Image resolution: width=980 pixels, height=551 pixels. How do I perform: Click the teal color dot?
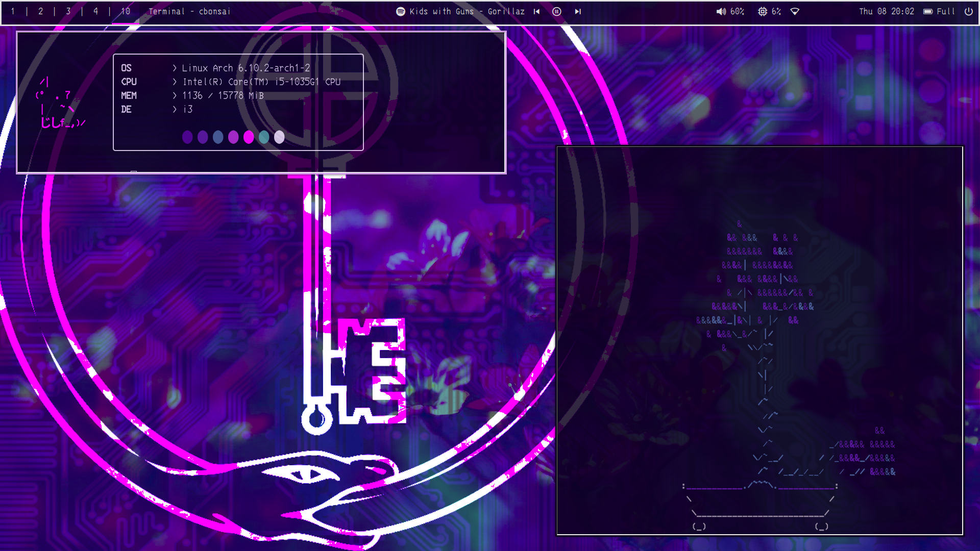click(264, 137)
